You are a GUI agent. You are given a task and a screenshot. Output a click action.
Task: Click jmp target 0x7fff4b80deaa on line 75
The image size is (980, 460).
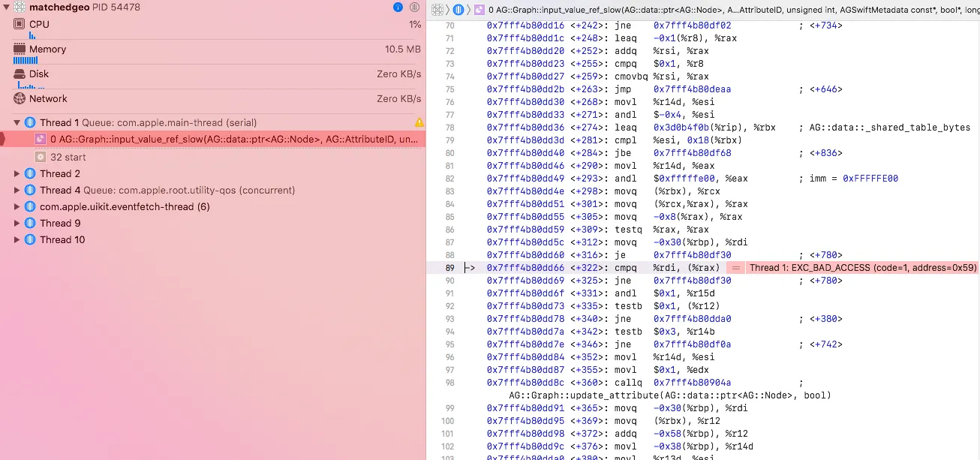tap(692, 89)
